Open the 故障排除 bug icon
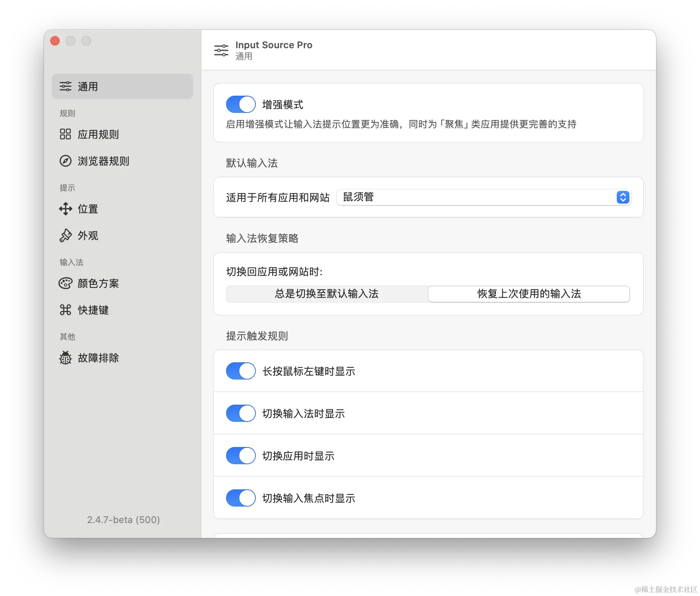 click(x=66, y=358)
